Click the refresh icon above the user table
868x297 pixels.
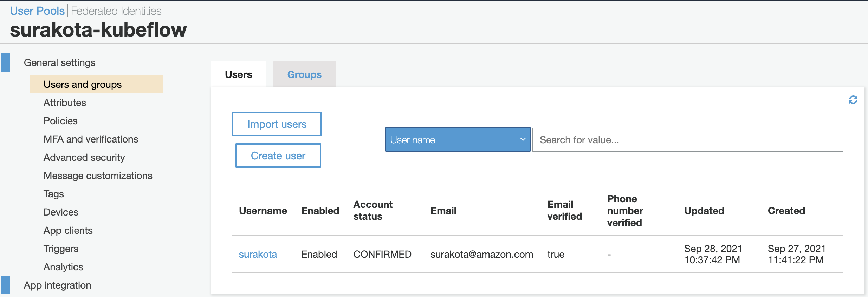853,100
